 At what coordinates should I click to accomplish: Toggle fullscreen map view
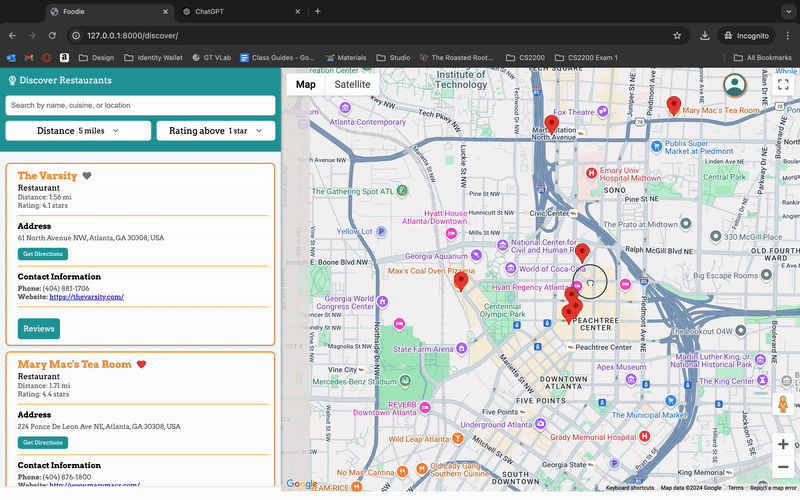(x=783, y=84)
